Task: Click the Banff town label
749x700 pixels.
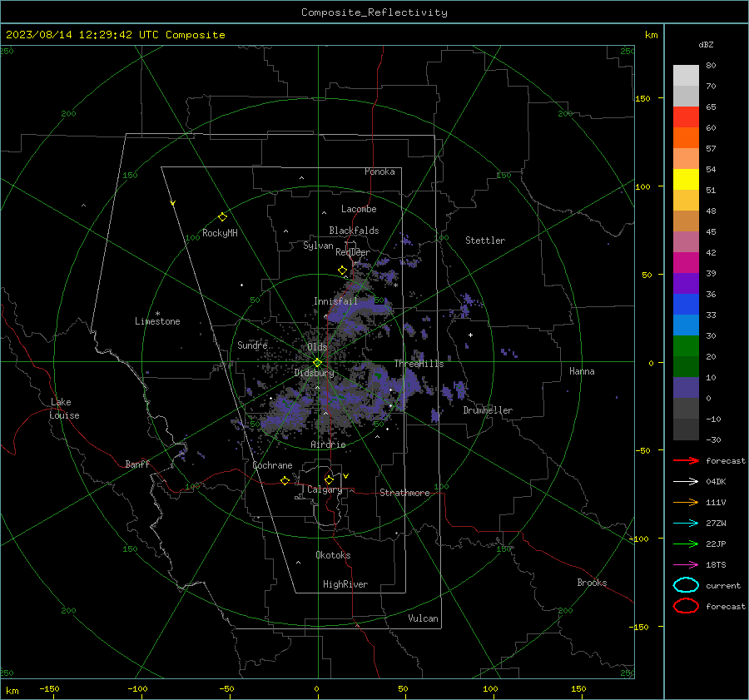Action: click(137, 464)
